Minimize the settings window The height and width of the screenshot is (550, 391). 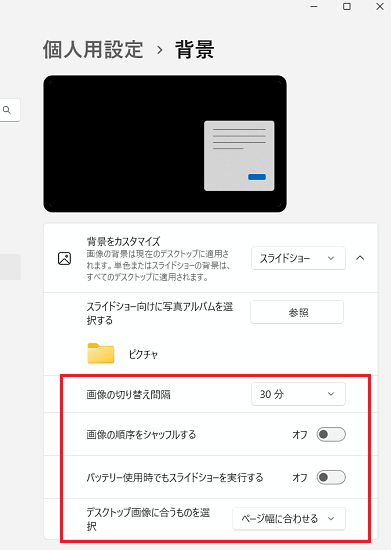tap(314, 6)
